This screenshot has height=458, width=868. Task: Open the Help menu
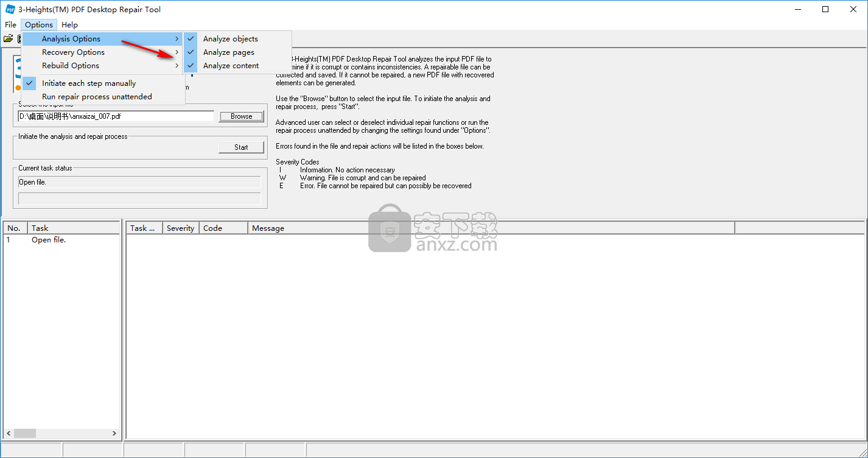pos(69,25)
